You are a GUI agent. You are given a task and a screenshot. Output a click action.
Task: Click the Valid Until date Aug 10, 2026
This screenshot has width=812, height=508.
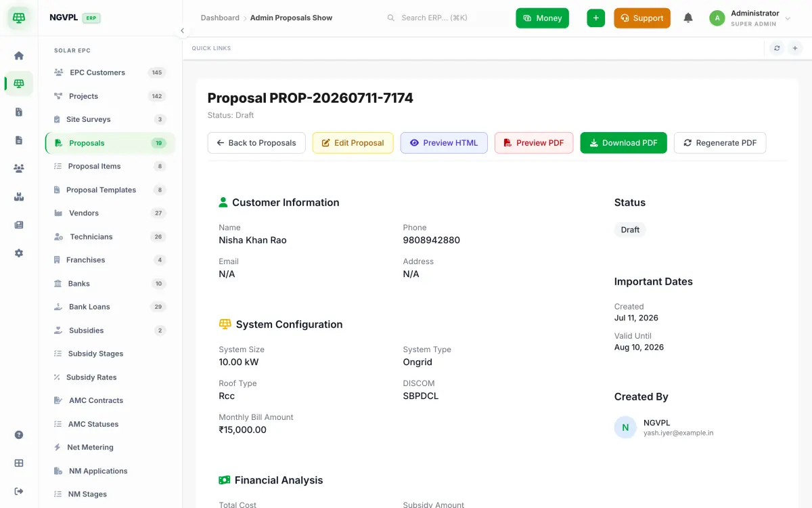pos(639,347)
